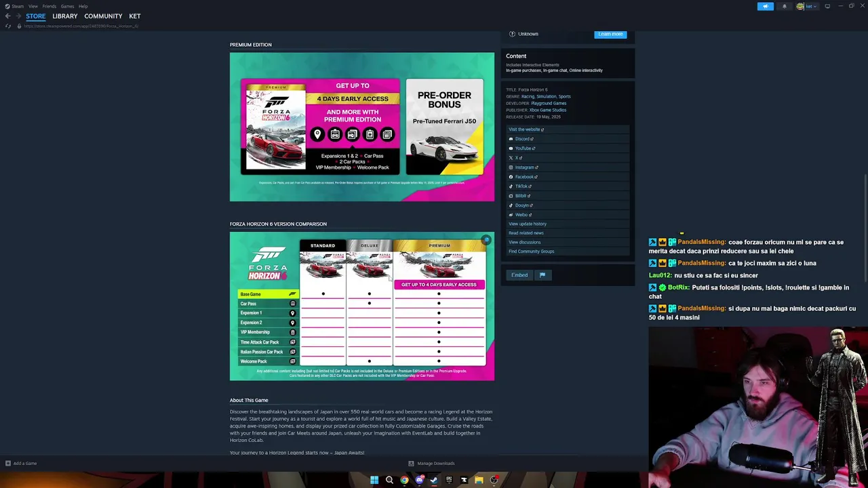The width and height of the screenshot is (868, 488).
Task: Click the Embed button
Action: 519,274
